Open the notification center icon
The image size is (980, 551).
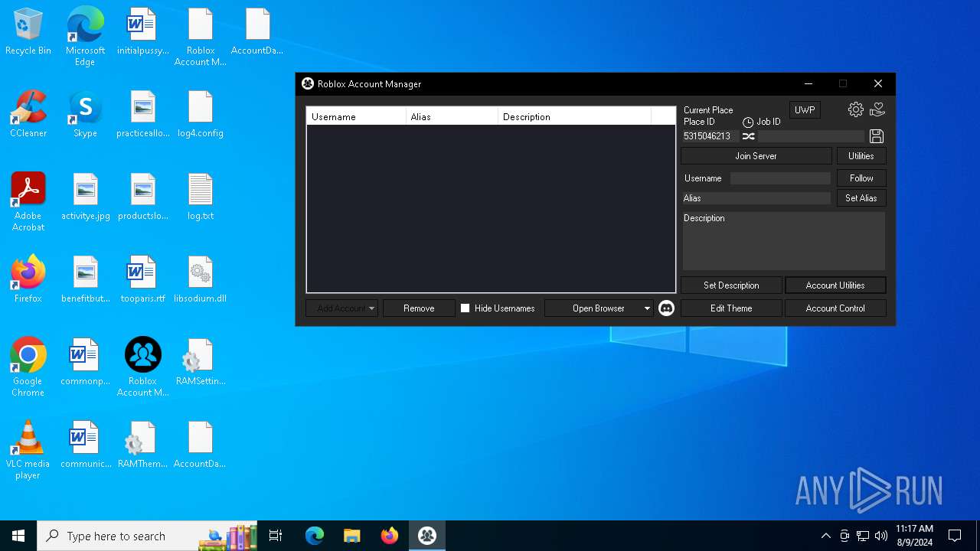pyautogui.click(x=955, y=536)
